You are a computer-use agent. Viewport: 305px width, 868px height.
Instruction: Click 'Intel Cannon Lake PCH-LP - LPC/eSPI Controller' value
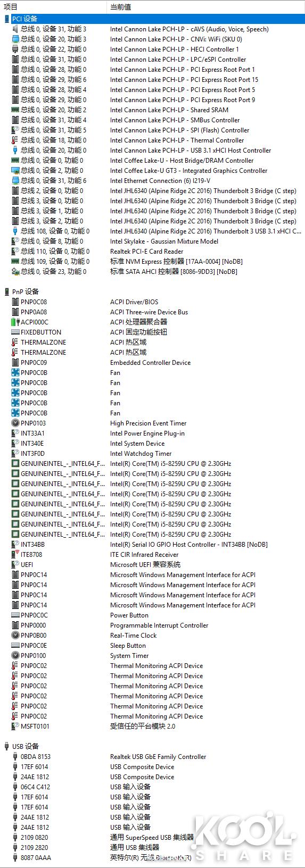pos(178,59)
